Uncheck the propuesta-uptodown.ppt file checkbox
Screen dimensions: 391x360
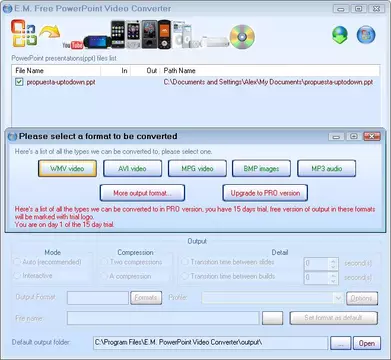(19, 82)
